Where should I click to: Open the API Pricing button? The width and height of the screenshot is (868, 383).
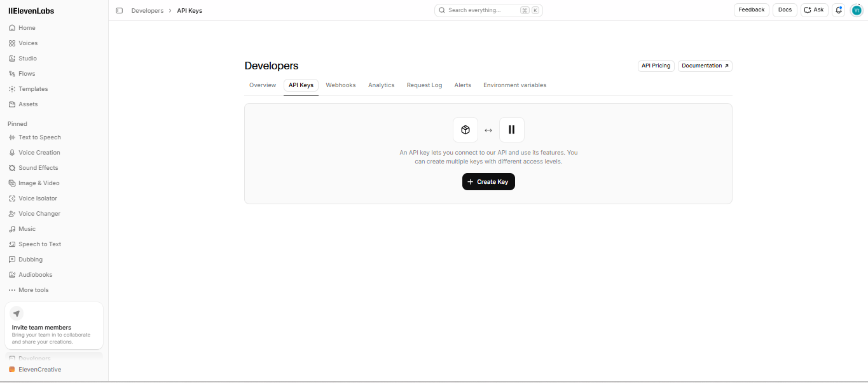656,66
